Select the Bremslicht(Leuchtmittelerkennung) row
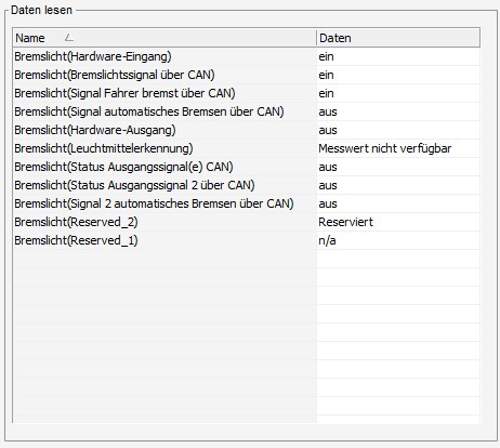 (x=246, y=148)
